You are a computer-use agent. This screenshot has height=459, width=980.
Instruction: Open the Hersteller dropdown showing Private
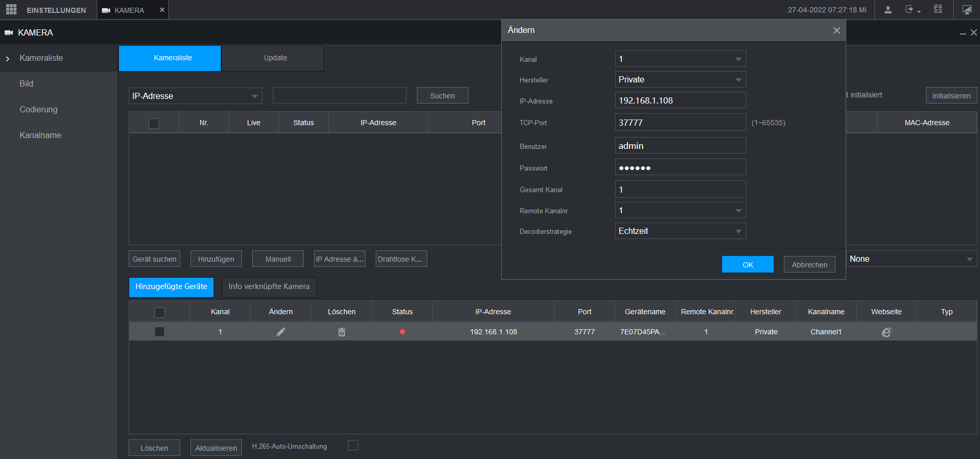pyautogui.click(x=680, y=80)
